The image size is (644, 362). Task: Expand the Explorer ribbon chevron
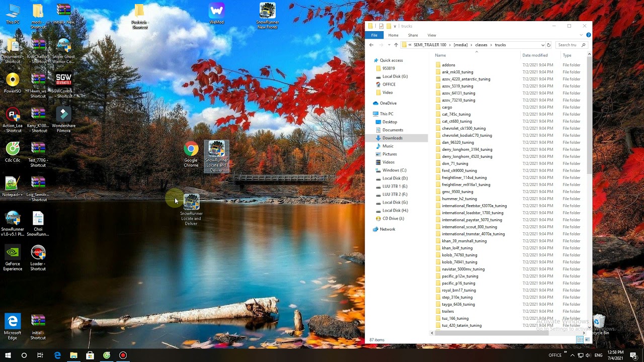pyautogui.click(x=582, y=35)
